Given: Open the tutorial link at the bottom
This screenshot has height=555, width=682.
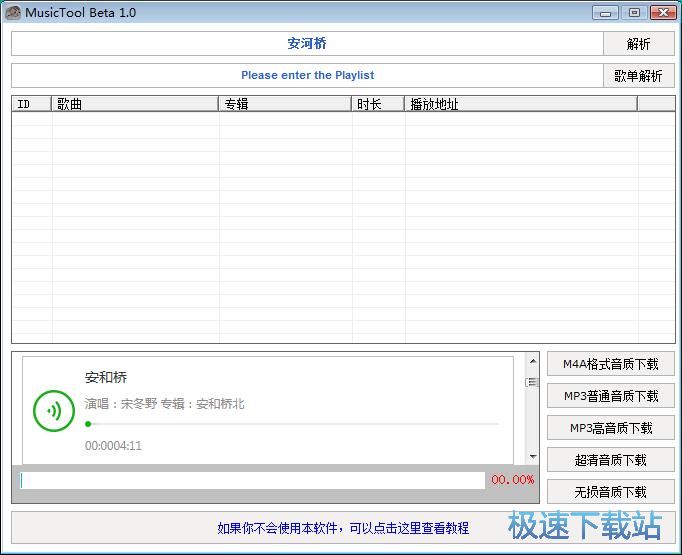Looking at the screenshot, I should [x=343, y=528].
